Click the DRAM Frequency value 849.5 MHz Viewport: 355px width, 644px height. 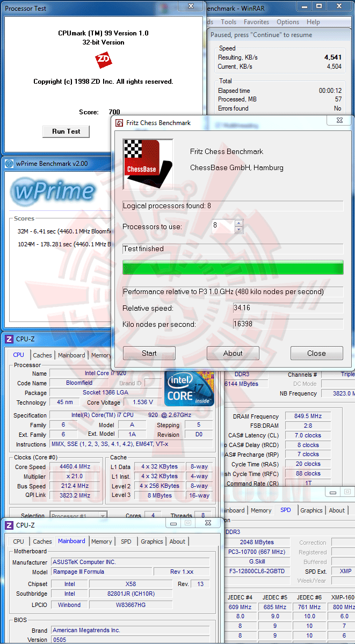(x=308, y=416)
